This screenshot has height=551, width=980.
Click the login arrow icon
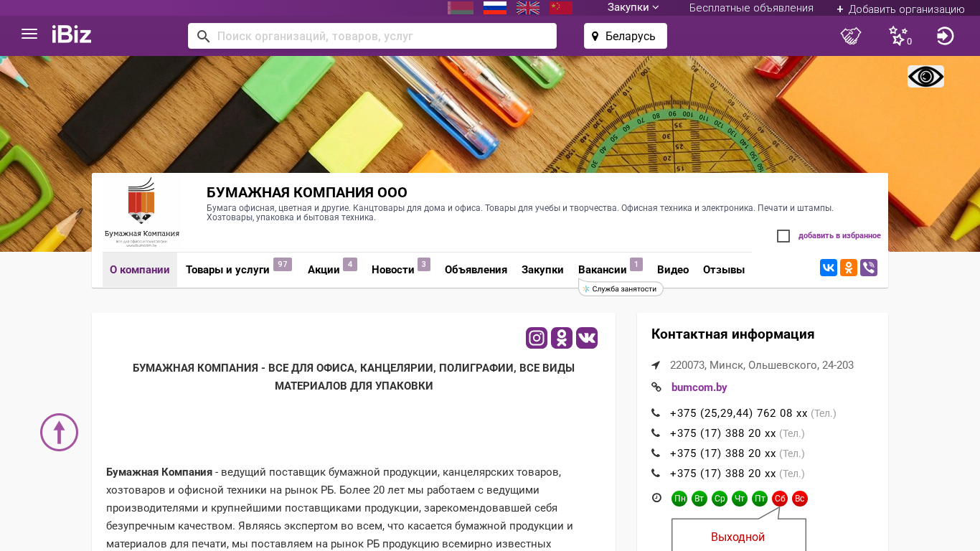pyautogui.click(x=946, y=36)
